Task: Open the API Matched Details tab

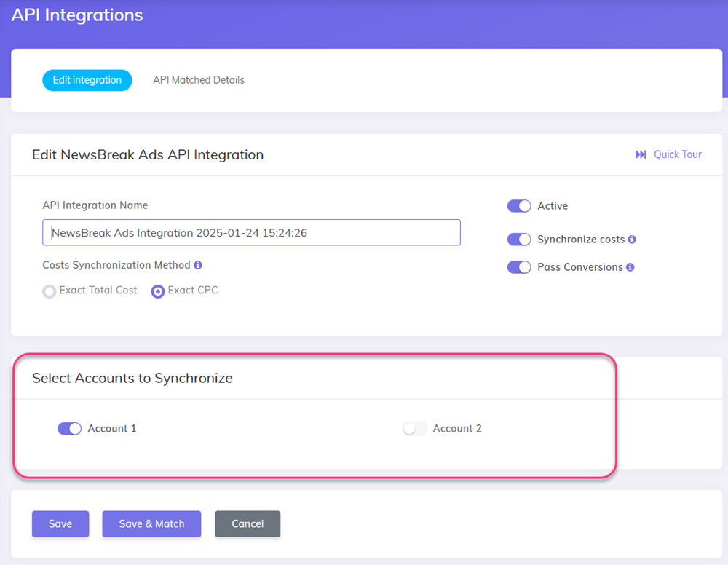Action: click(x=199, y=80)
